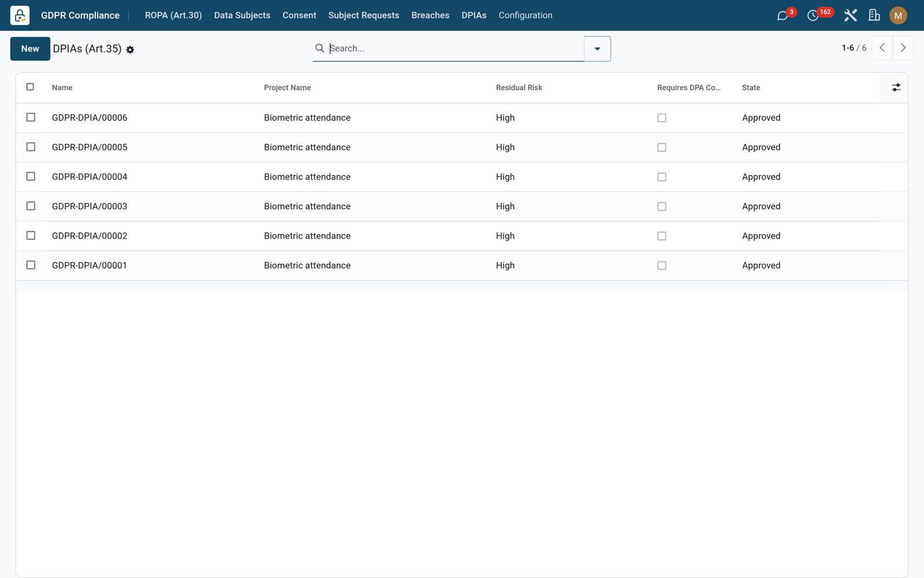Open the ROPA (Art.30) menu
The width and height of the screenshot is (924, 578).
click(x=173, y=16)
